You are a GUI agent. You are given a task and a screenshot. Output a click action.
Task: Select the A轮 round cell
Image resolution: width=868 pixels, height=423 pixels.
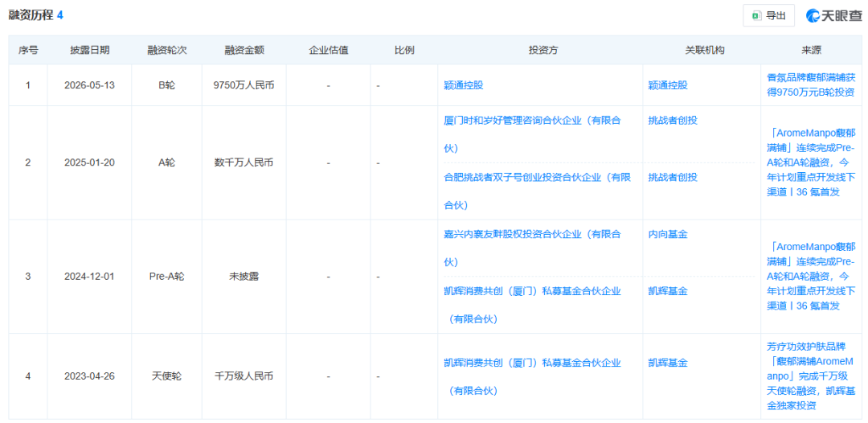(x=166, y=162)
